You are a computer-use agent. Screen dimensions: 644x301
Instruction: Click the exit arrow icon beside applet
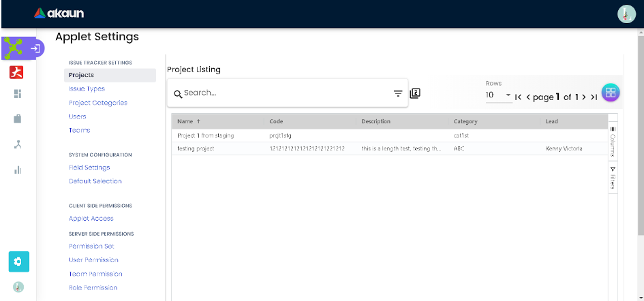(35, 48)
